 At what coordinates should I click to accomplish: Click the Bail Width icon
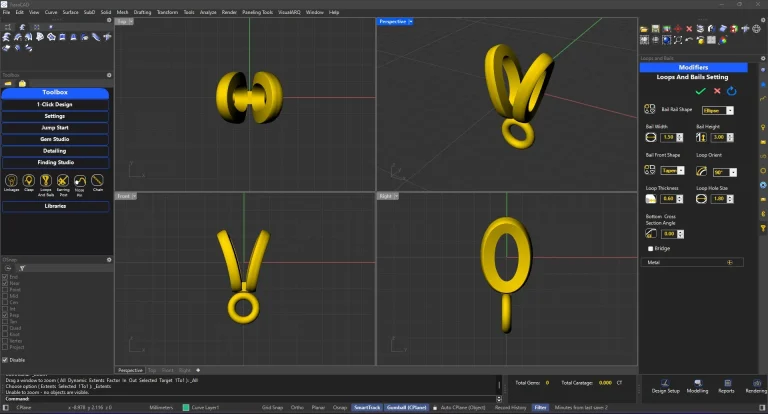tap(651, 138)
